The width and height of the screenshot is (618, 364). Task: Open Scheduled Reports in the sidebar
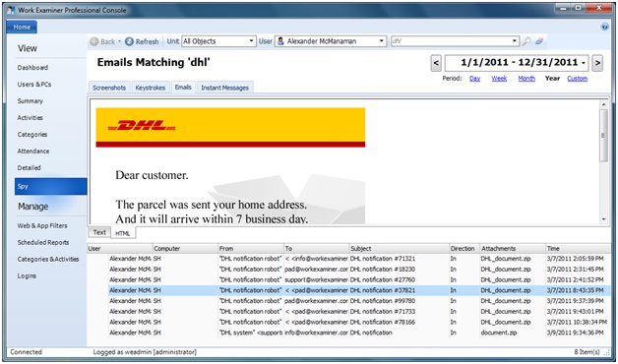pos(43,243)
